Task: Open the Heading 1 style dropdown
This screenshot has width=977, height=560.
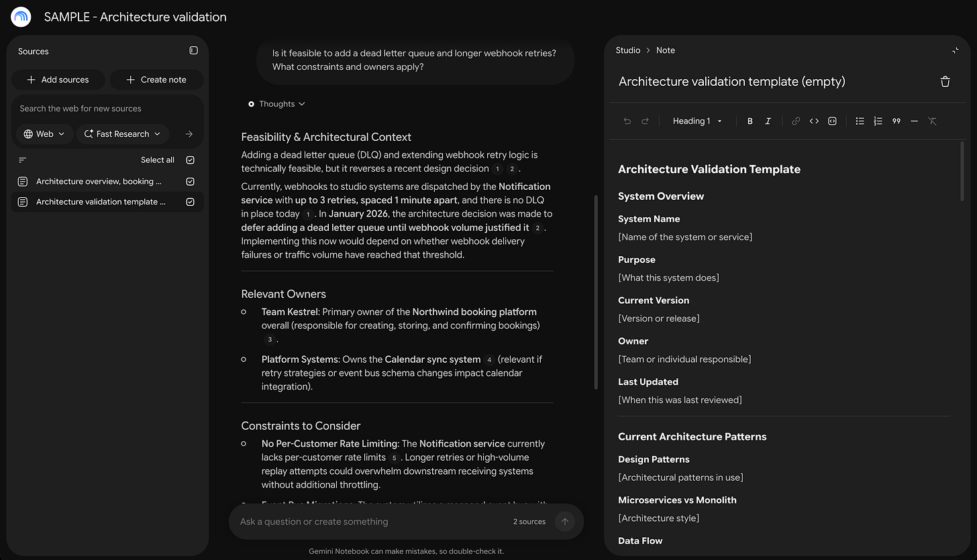Action: pyautogui.click(x=697, y=121)
